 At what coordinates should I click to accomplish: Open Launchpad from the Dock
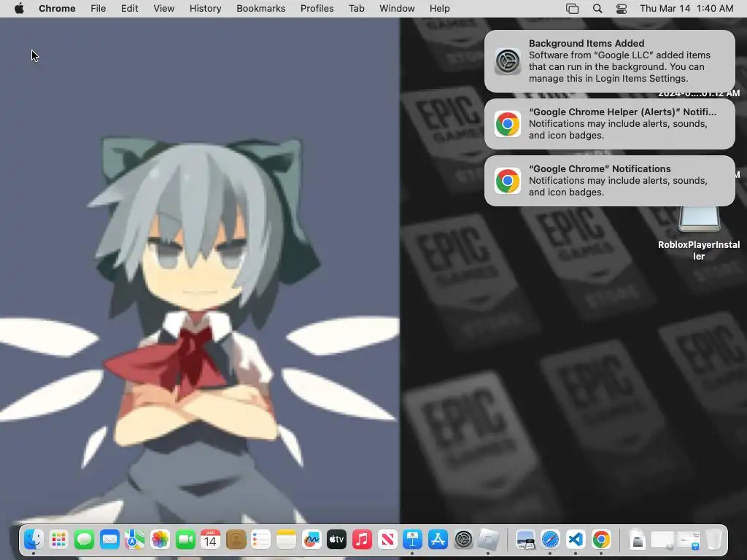coord(58,540)
